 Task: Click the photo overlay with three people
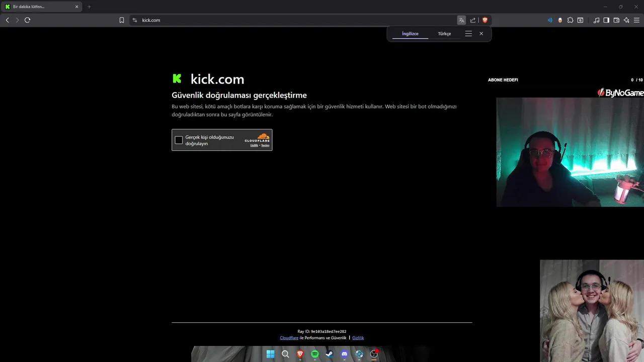[x=592, y=311]
